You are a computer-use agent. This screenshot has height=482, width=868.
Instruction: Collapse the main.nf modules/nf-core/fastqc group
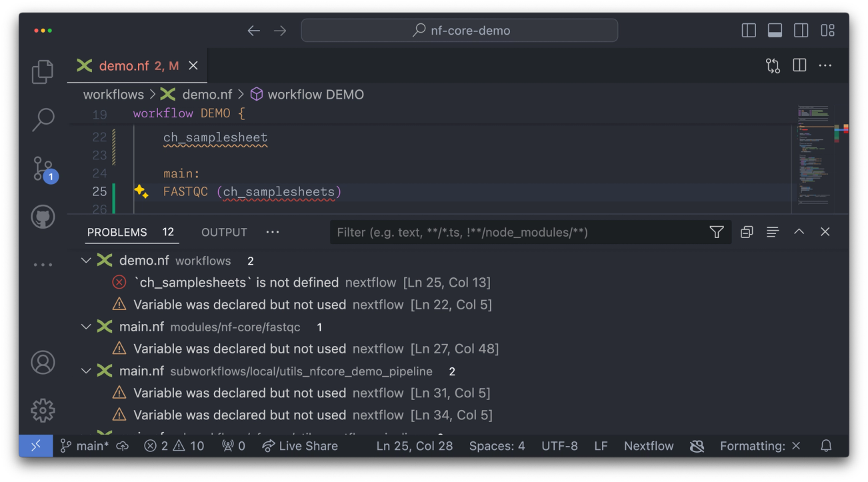(x=86, y=327)
